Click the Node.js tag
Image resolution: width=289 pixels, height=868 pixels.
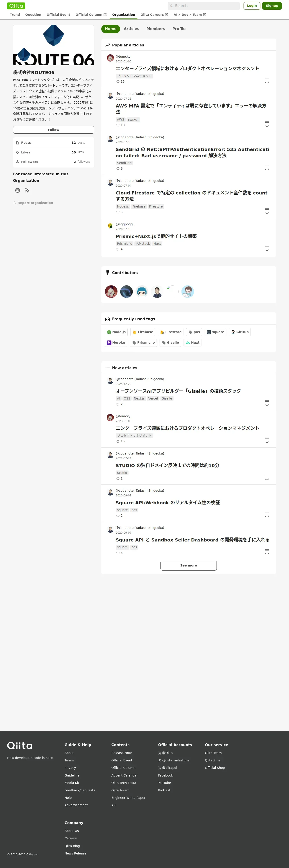(116, 332)
